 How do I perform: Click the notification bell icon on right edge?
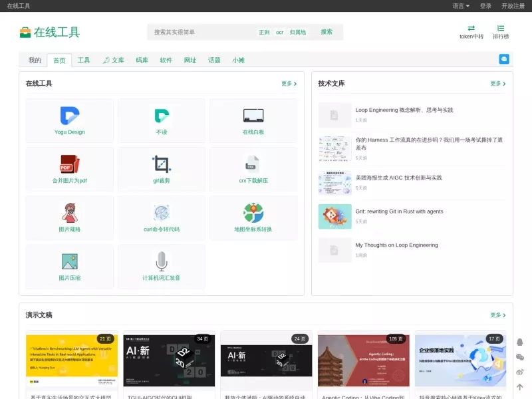click(520, 342)
